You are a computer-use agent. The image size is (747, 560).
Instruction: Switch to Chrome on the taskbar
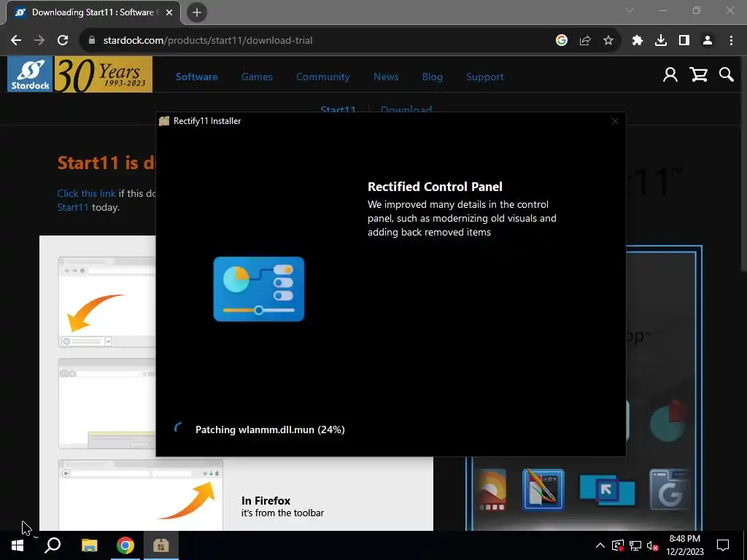(x=125, y=545)
